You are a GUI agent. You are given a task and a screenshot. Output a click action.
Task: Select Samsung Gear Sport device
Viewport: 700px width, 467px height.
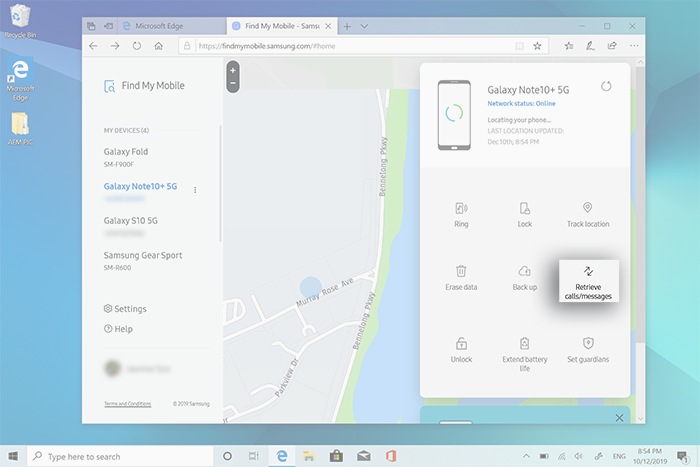(143, 261)
